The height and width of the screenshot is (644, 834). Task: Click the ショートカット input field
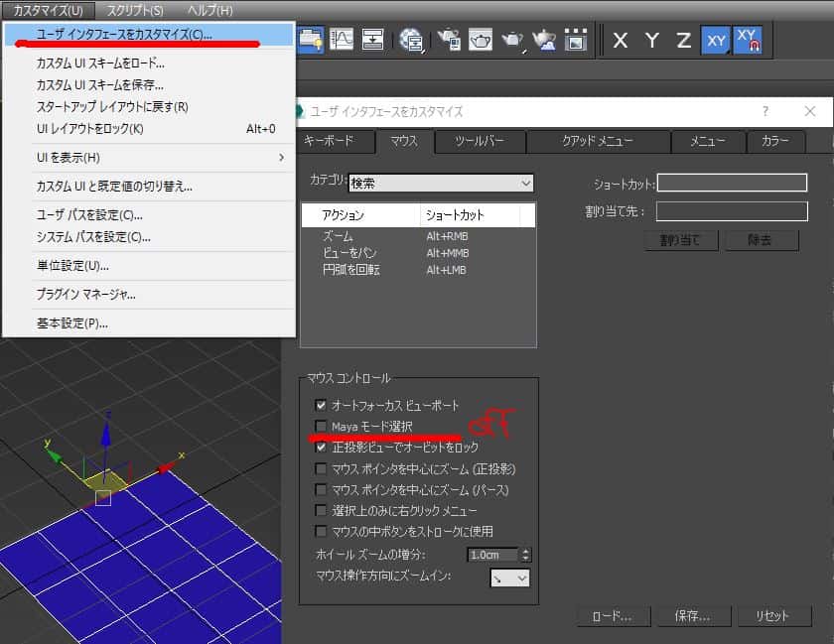click(x=732, y=183)
